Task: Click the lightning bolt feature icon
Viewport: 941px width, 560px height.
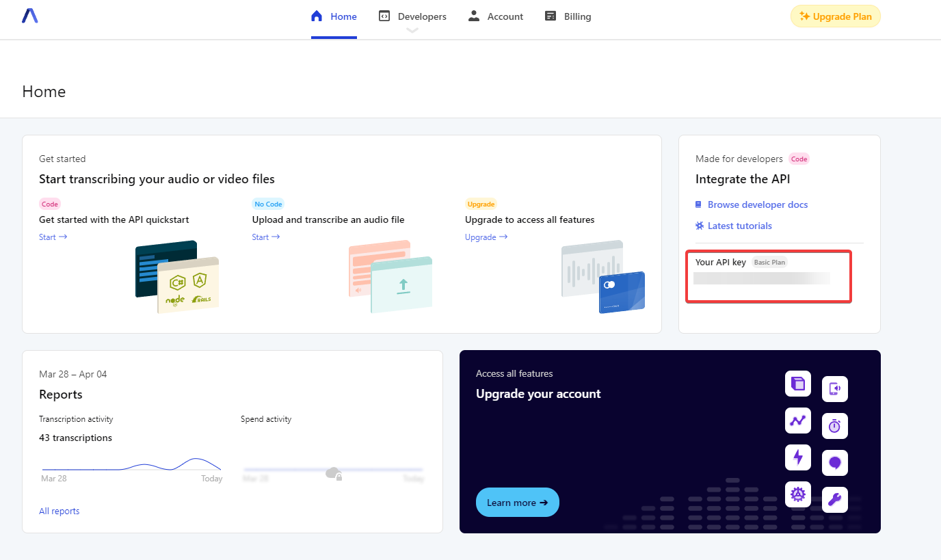Action: [798, 457]
